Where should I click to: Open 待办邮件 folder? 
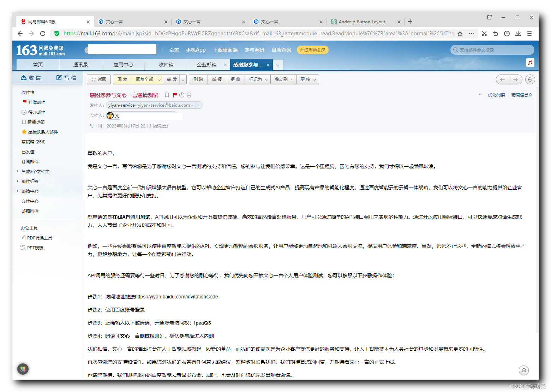click(37, 112)
